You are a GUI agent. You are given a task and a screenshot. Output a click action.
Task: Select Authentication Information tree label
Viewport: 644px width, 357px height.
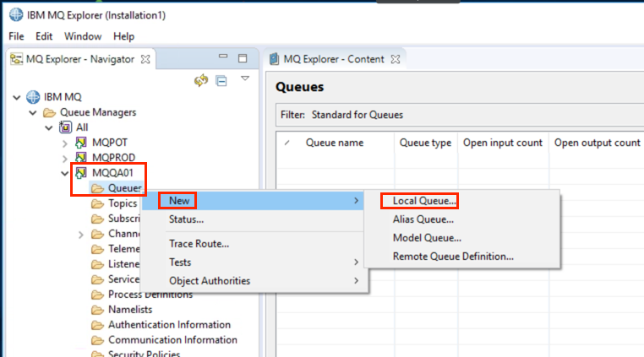169,325
